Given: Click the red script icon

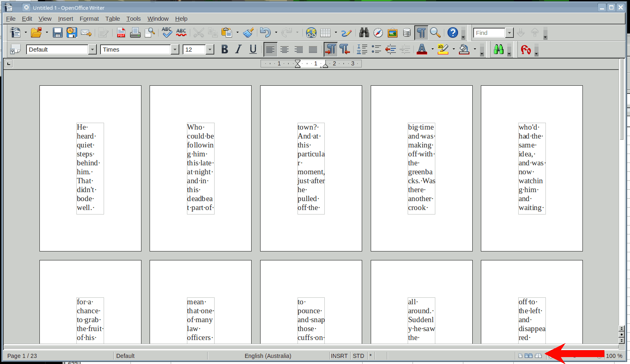Looking at the screenshot, I should point(526,49).
